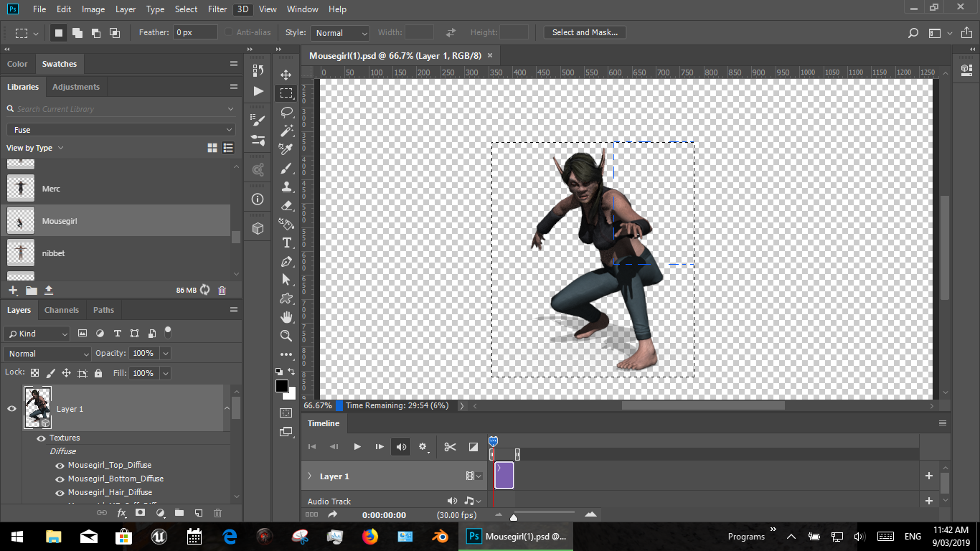Open Firefox from the taskbar
This screenshot has width=980, height=551.
click(369, 536)
